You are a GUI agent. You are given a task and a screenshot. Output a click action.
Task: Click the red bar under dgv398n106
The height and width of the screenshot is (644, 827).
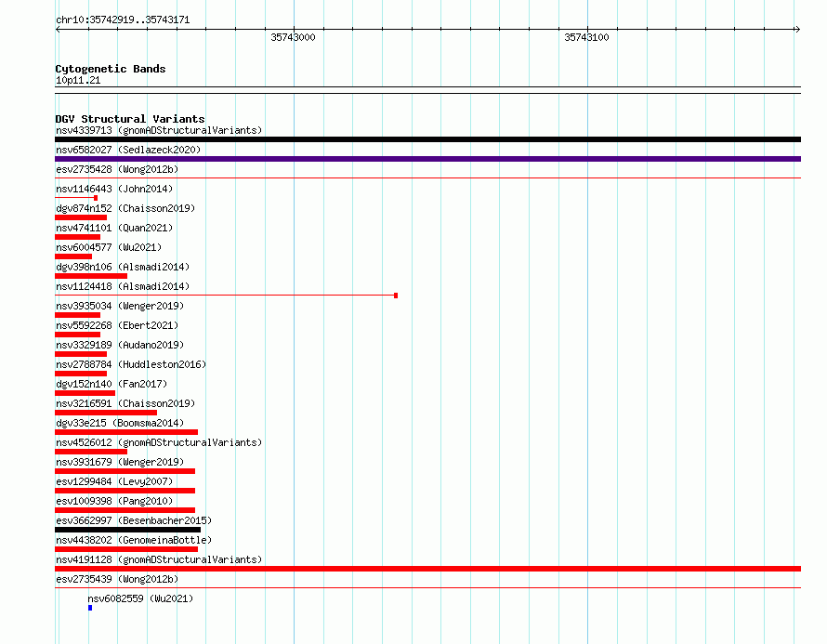tap(91, 276)
